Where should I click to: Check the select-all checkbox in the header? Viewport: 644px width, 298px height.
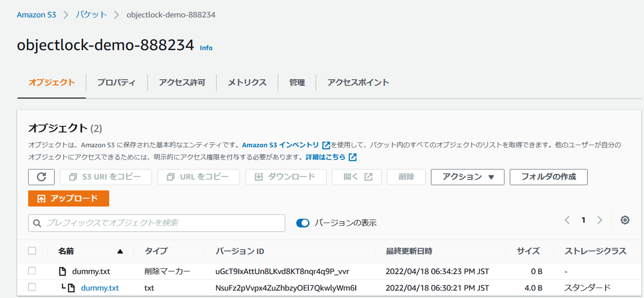click(x=32, y=251)
